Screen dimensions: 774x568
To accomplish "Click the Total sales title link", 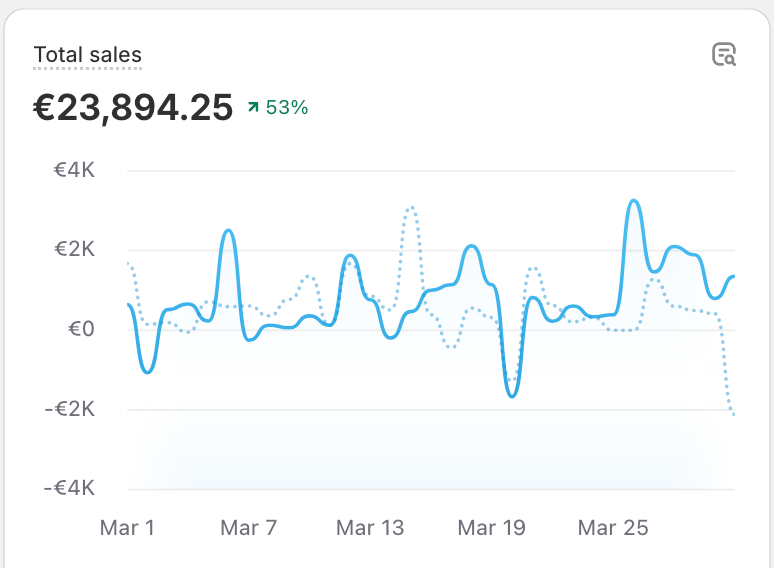I will coord(88,55).
